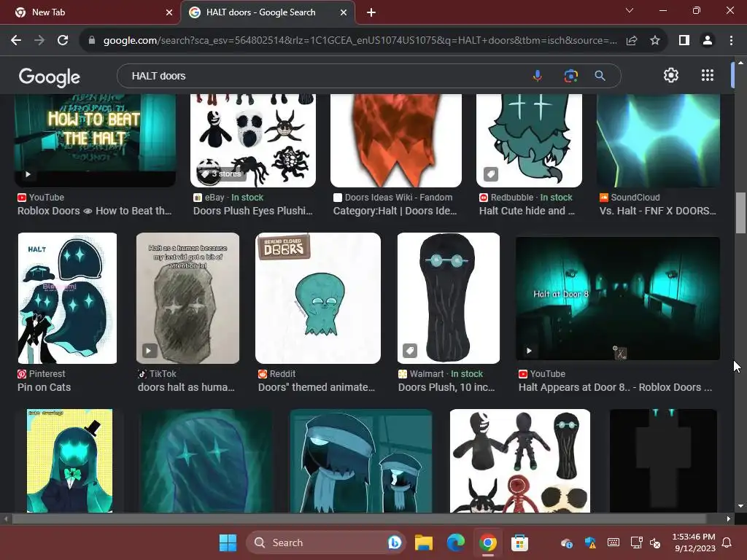The width and height of the screenshot is (747, 560).
Task: Click the site lock icon in address bar
Action: coord(92,41)
